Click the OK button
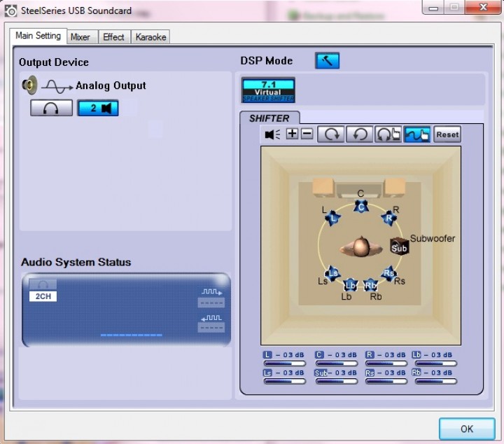The image size is (504, 444). (467, 429)
